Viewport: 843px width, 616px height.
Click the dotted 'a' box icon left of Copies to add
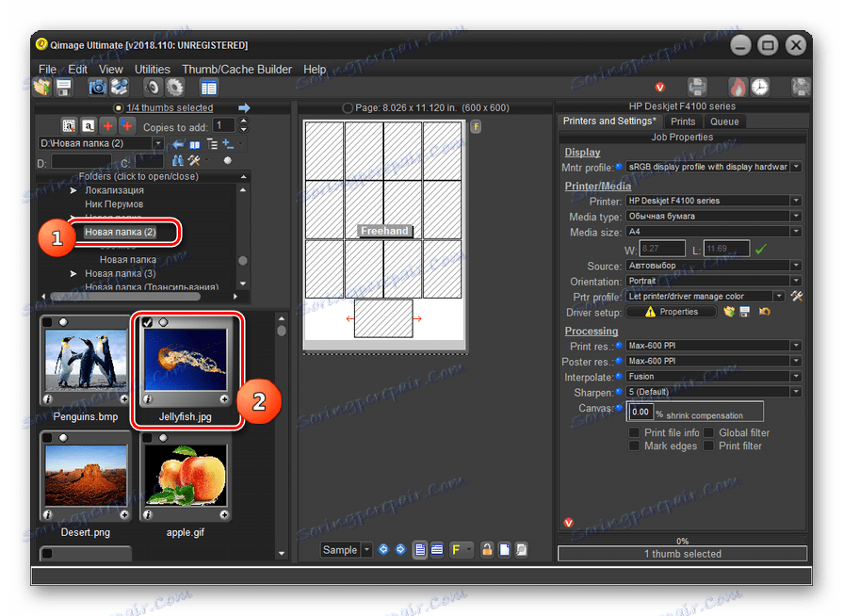click(x=69, y=126)
